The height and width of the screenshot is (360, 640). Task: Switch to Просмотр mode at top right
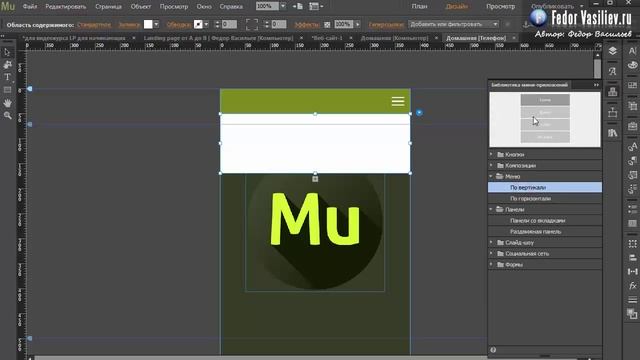pos(500,7)
